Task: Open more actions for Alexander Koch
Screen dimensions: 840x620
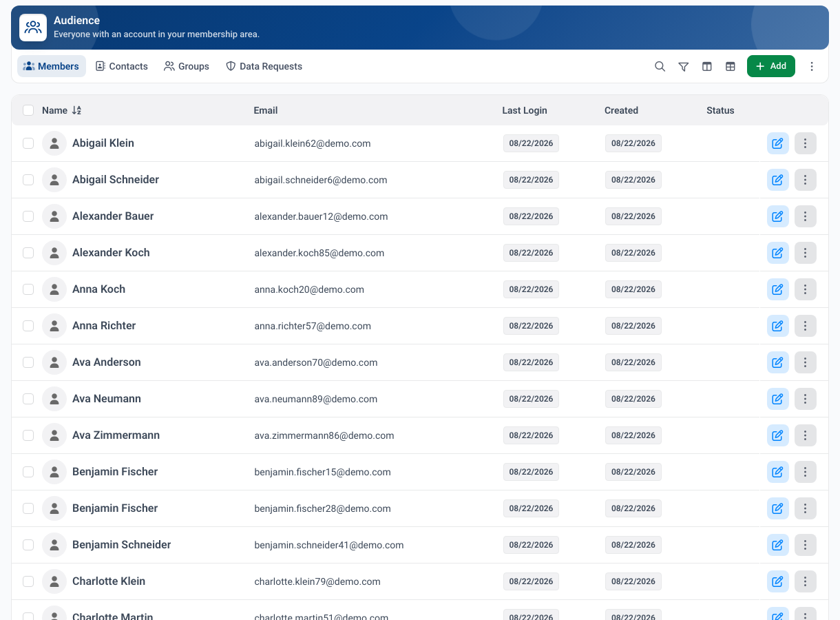Action: point(806,253)
